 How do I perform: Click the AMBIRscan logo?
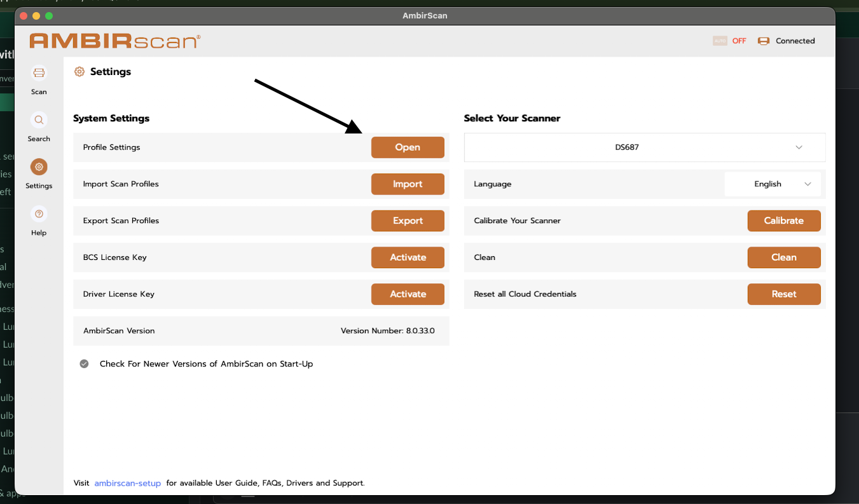coord(115,41)
